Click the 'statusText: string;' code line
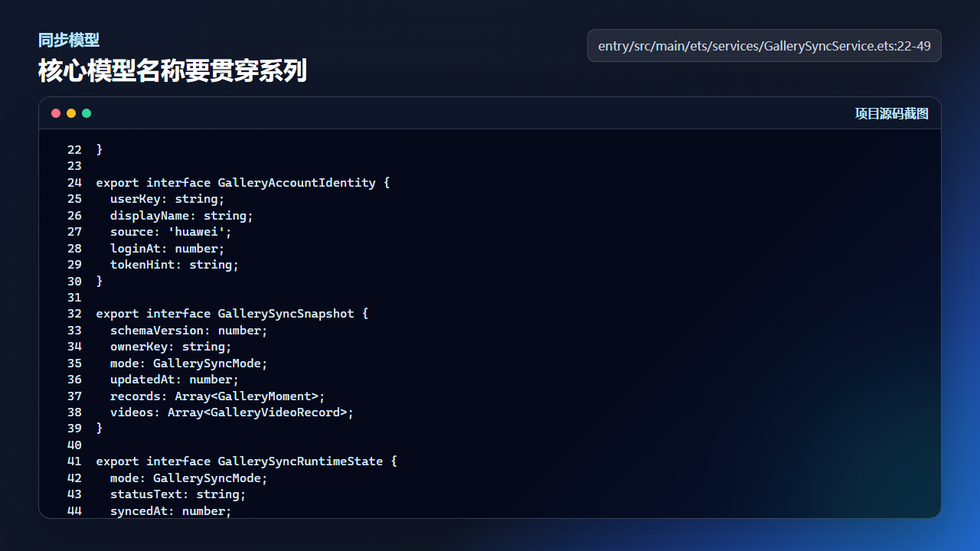 click(x=178, y=494)
